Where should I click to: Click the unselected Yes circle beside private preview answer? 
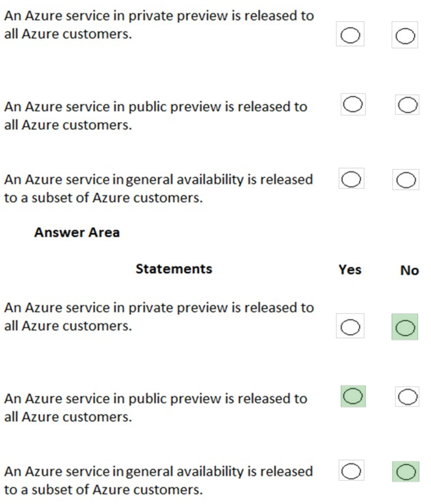click(x=351, y=326)
